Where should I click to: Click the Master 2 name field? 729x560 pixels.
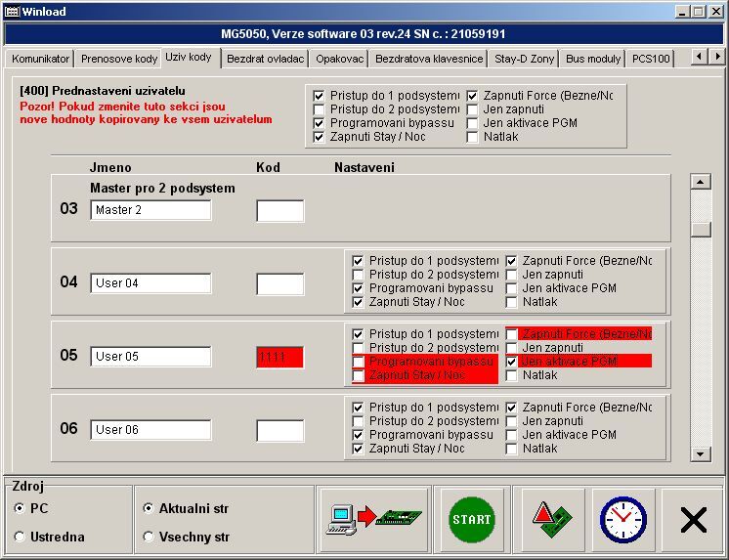150,210
